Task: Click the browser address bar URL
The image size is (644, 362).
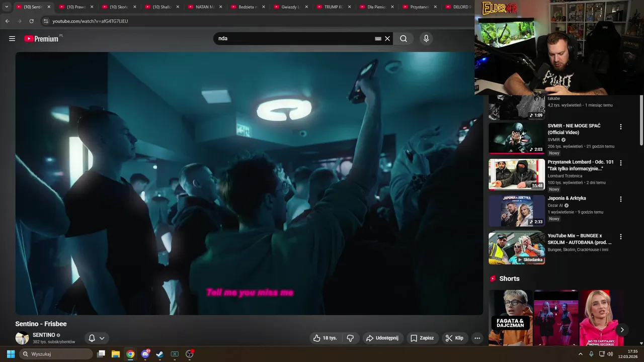Action: (x=90, y=21)
